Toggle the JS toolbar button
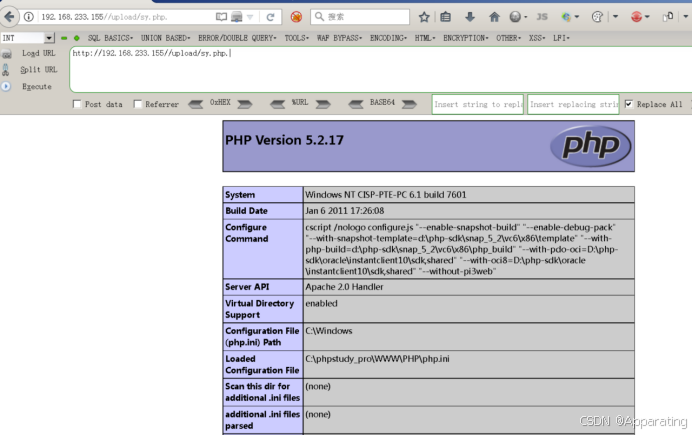Screen dimensions: 692x435 542,17
